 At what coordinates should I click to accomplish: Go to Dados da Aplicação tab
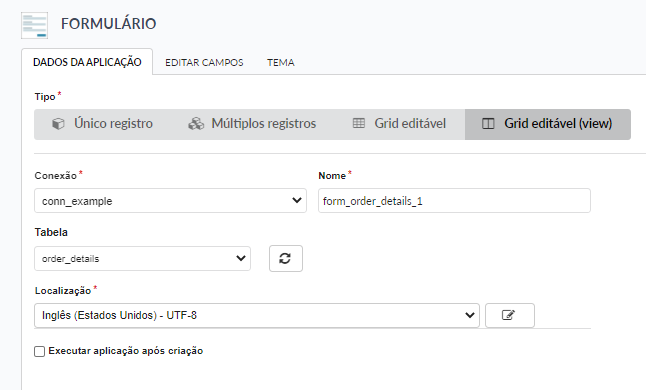[87, 62]
